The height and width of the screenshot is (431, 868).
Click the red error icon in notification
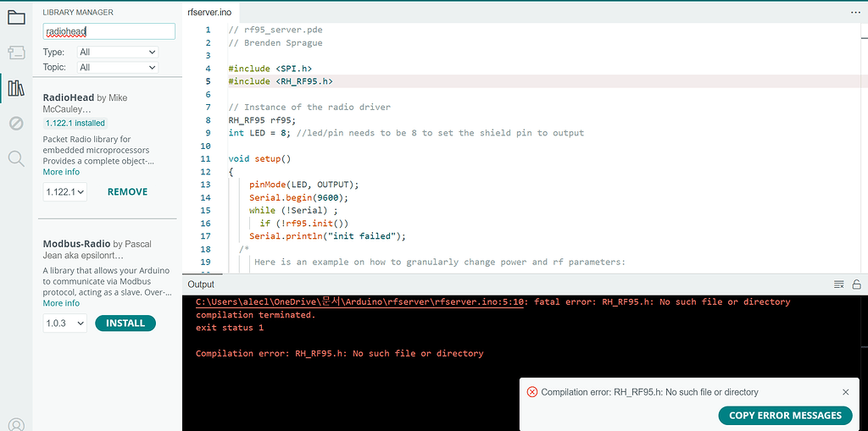coord(532,392)
